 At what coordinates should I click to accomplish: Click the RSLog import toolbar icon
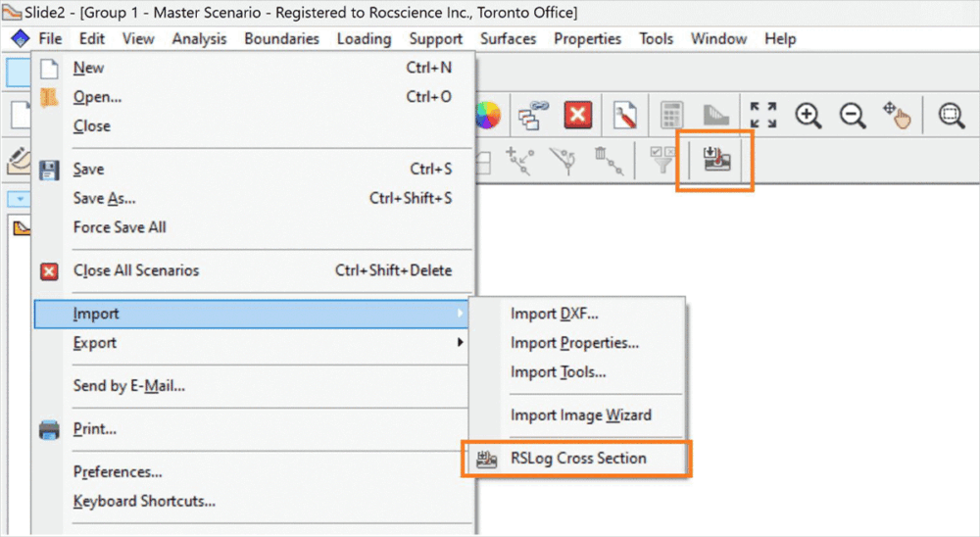pyautogui.click(x=716, y=160)
